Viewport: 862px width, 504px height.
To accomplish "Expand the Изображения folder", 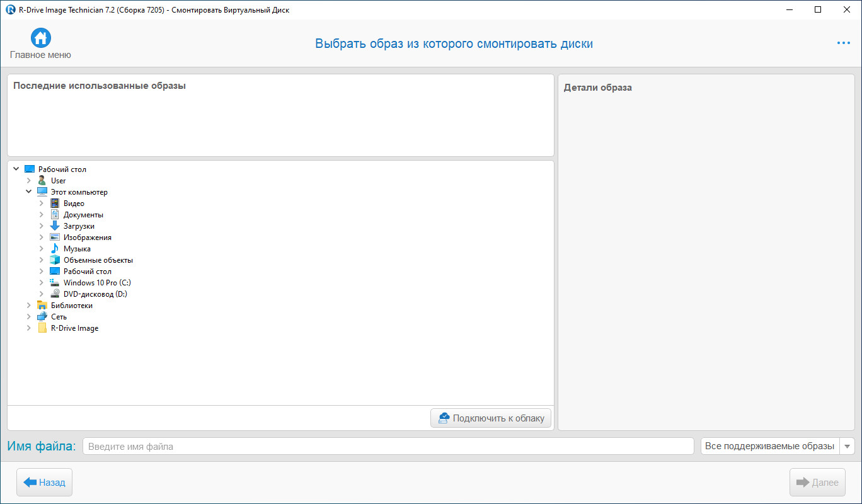I will click(41, 238).
